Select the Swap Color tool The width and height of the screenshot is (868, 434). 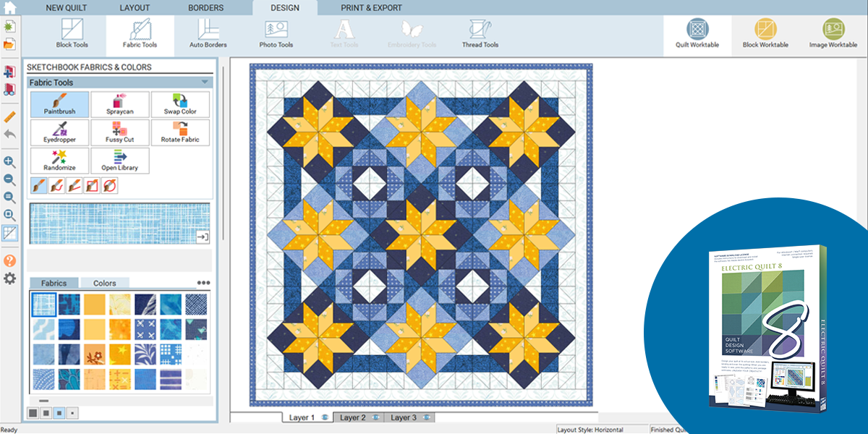[x=179, y=104]
